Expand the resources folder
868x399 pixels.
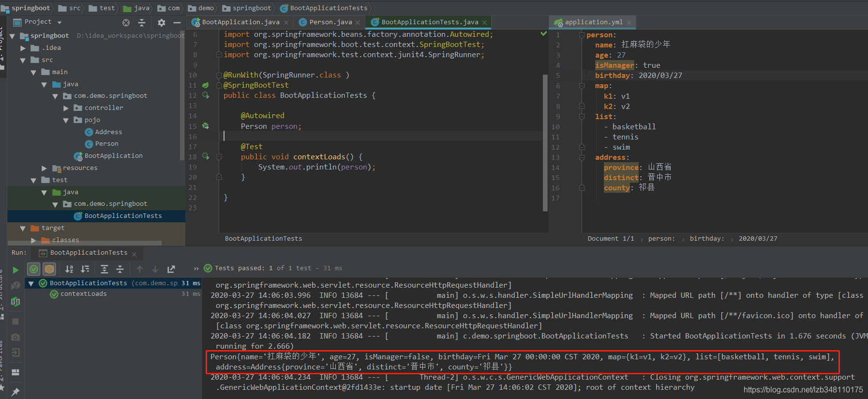[44, 169]
